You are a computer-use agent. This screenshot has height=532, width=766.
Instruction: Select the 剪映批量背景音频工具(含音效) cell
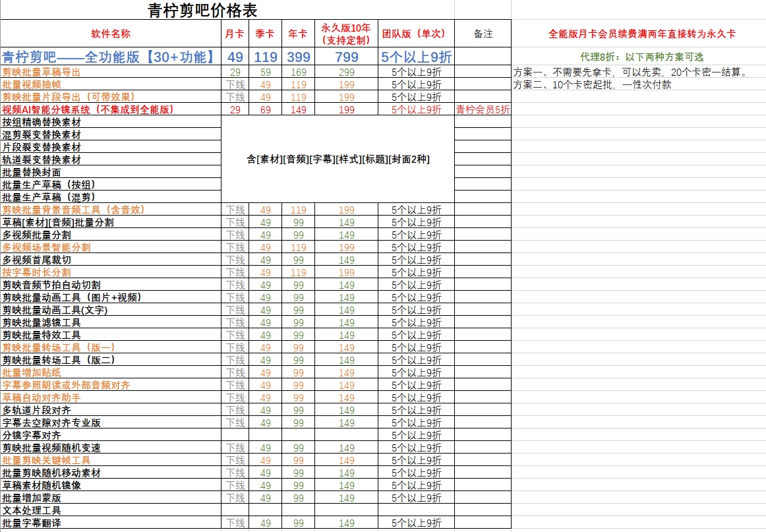click(111, 210)
